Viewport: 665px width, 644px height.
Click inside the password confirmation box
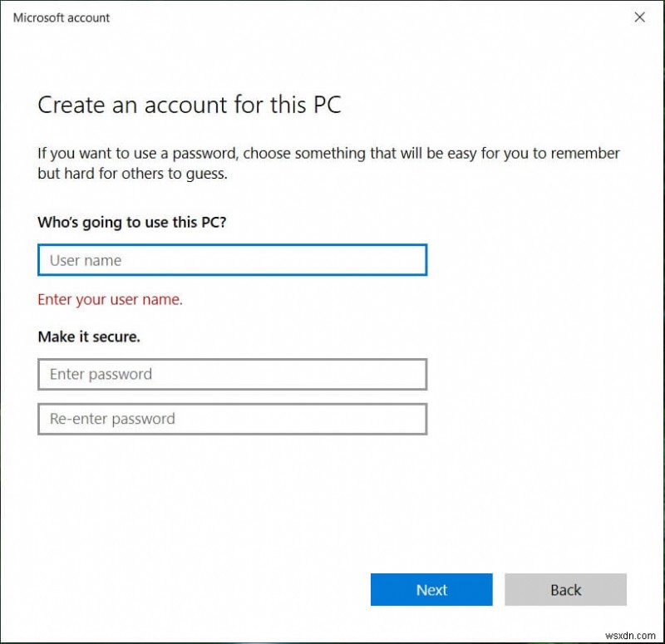[231, 419]
